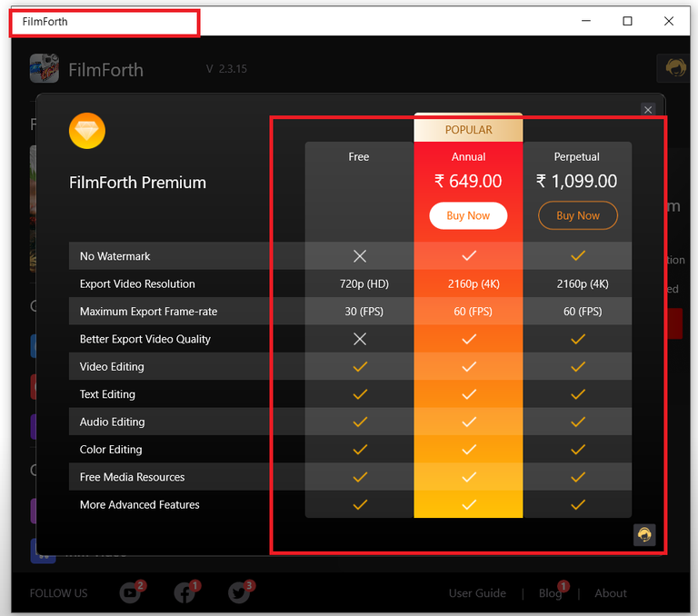Click the Text Editing checkmark in Annual column
This screenshot has width=698, height=616.
(469, 394)
